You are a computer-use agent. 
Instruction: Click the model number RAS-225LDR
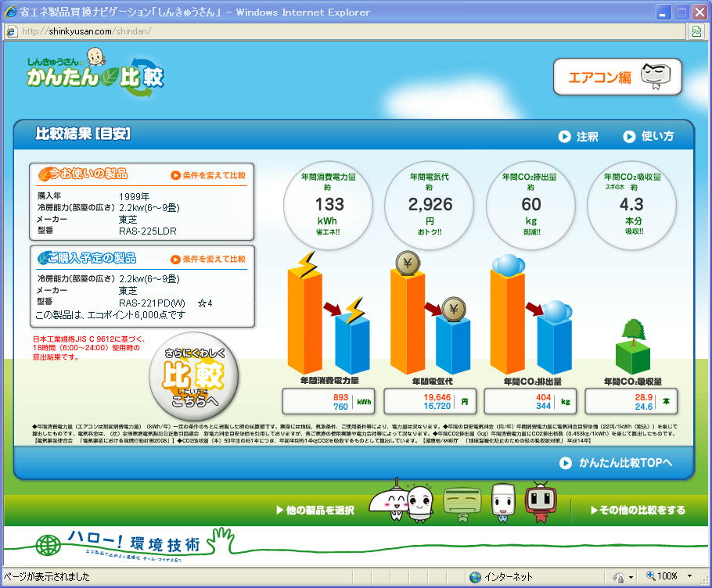tap(148, 231)
